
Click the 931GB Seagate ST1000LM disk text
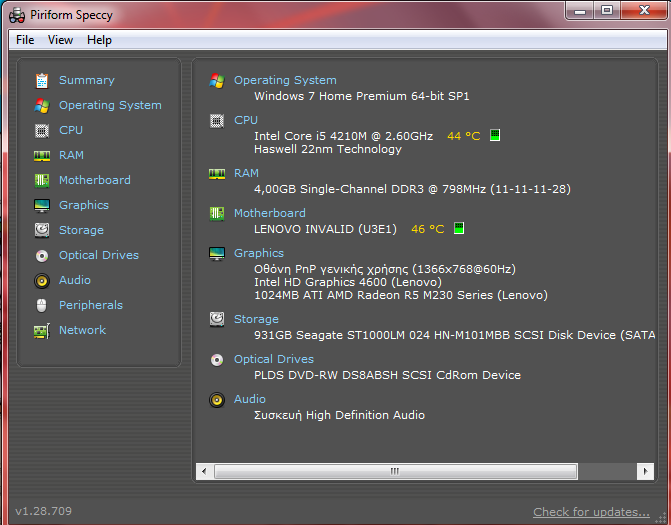pyautogui.click(x=454, y=335)
